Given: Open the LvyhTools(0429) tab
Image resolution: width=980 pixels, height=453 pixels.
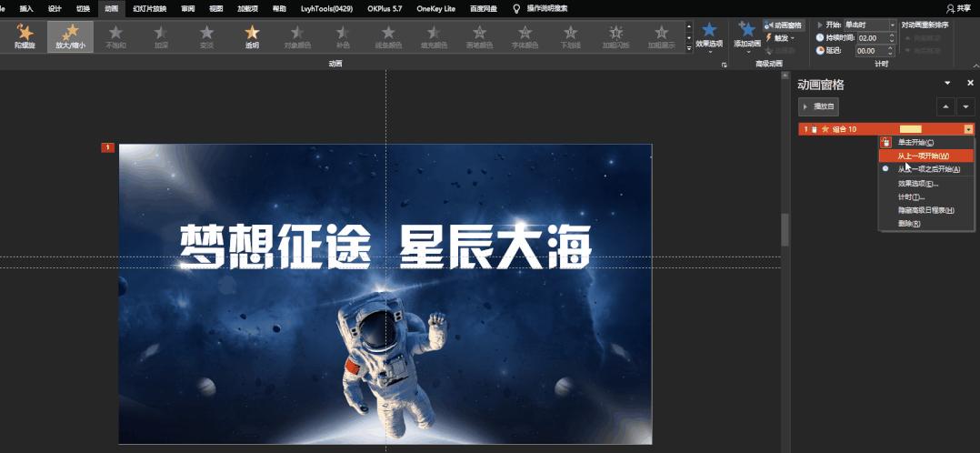Looking at the screenshot, I should click(x=326, y=9).
